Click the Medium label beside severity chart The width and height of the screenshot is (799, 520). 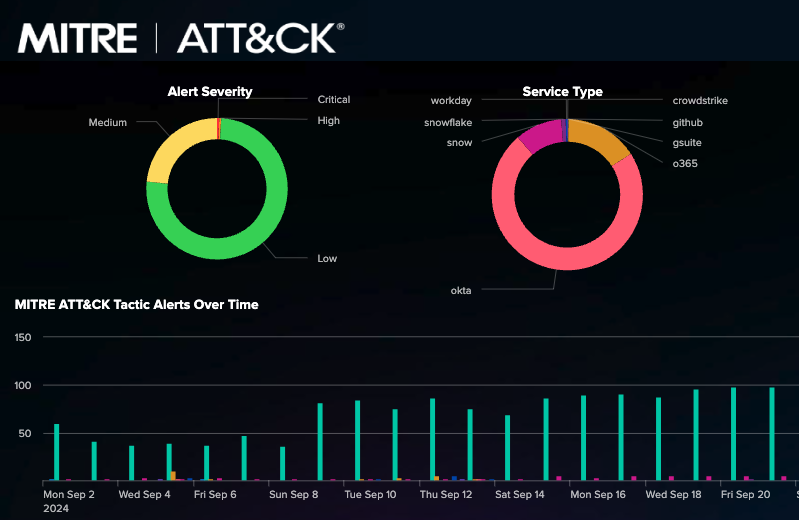pos(108,123)
